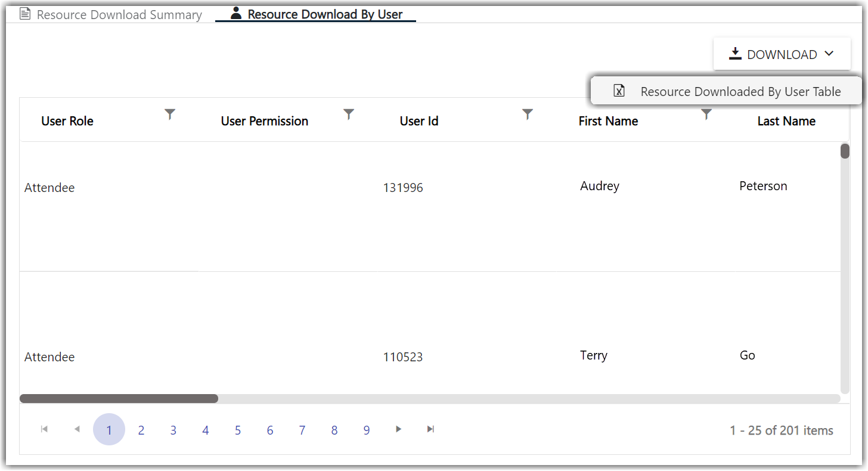The height and width of the screenshot is (471, 868).
Task: Open the User Id column filter
Action: coord(528,114)
